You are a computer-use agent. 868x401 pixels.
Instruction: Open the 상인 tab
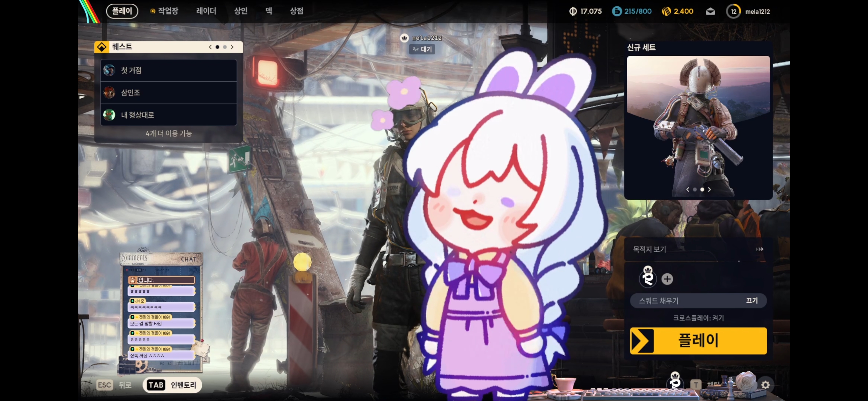[x=241, y=11]
